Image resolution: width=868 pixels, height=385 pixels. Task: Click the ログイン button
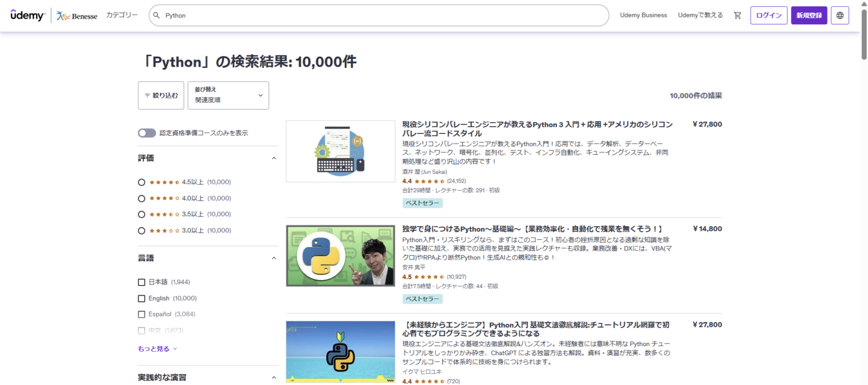[769, 15]
